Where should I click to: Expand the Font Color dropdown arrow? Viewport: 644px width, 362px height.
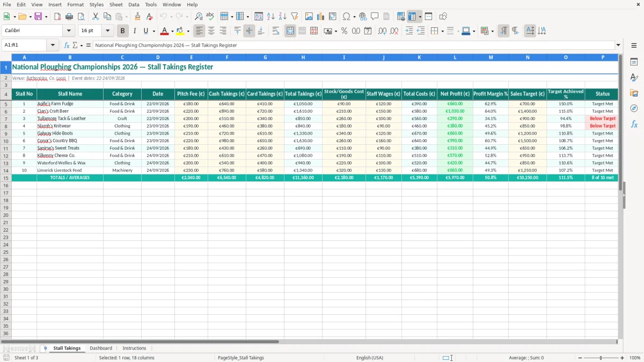(172, 31)
